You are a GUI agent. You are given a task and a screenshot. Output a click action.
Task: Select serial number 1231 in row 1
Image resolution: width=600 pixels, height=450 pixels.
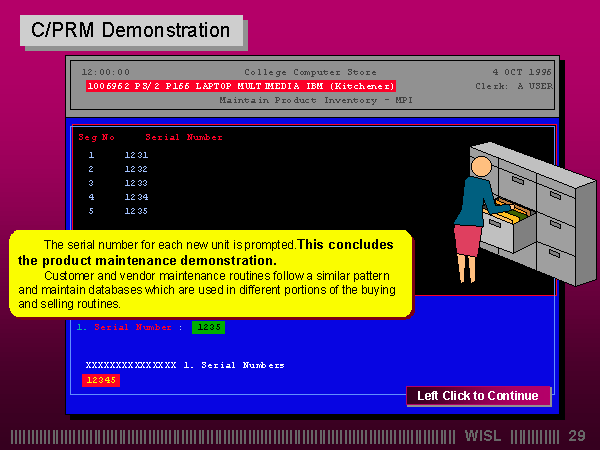point(136,155)
